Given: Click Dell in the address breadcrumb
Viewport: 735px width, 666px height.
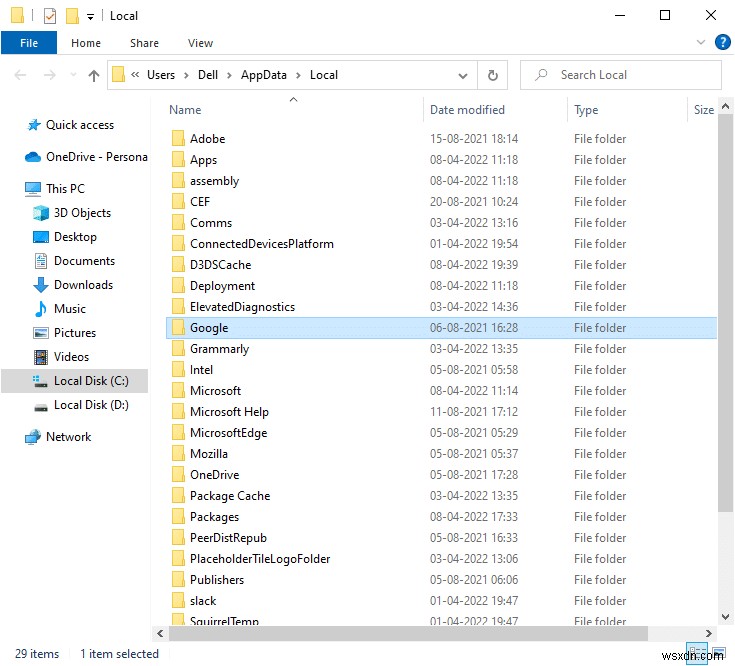Looking at the screenshot, I should click(x=208, y=75).
